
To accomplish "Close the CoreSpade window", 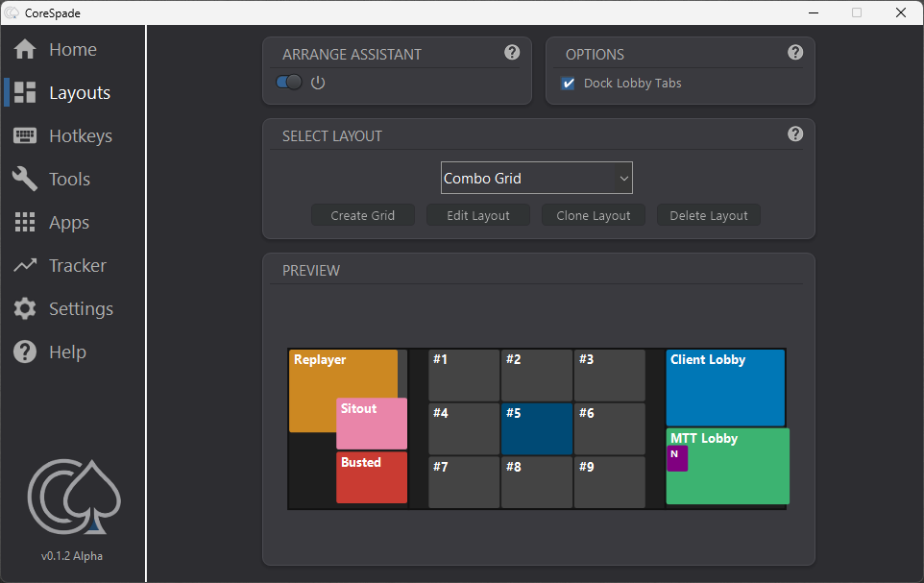I will 900,12.
